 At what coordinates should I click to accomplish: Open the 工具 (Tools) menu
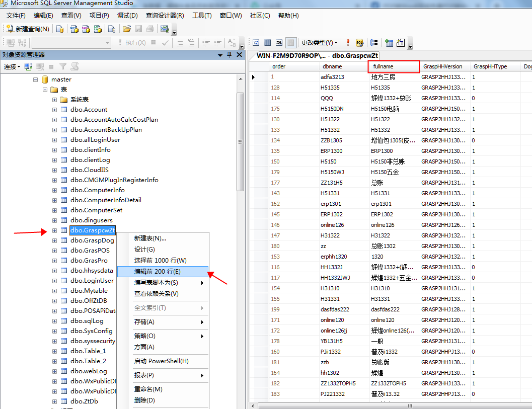click(x=201, y=16)
